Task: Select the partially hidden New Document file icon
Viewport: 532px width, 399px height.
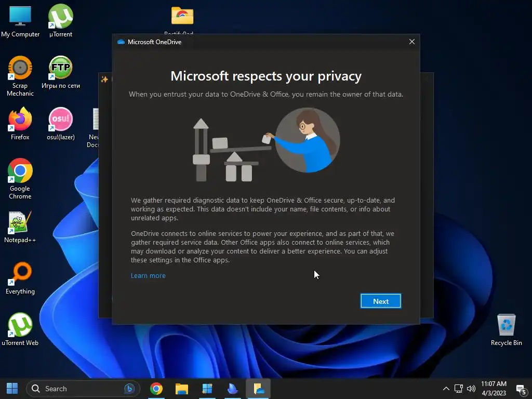Action: coord(96,119)
